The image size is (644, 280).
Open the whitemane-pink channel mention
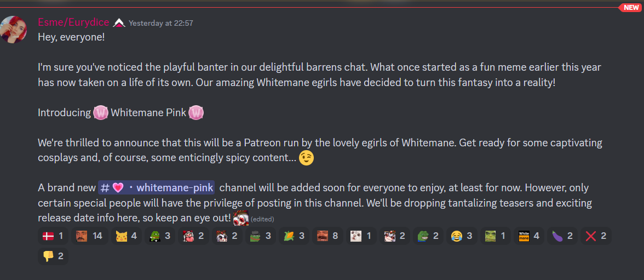click(157, 188)
